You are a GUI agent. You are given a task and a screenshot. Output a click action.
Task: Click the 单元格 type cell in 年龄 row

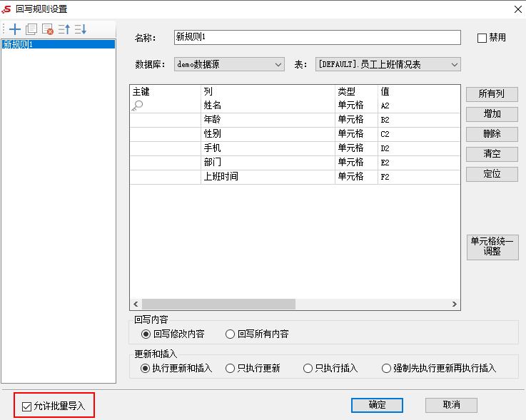[357, 120]
